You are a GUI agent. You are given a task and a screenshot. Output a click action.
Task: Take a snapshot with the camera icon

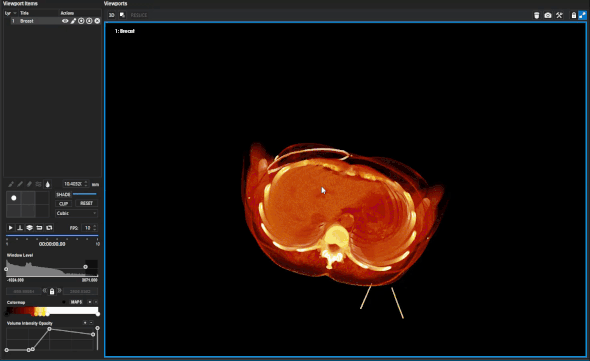point(548,15)
